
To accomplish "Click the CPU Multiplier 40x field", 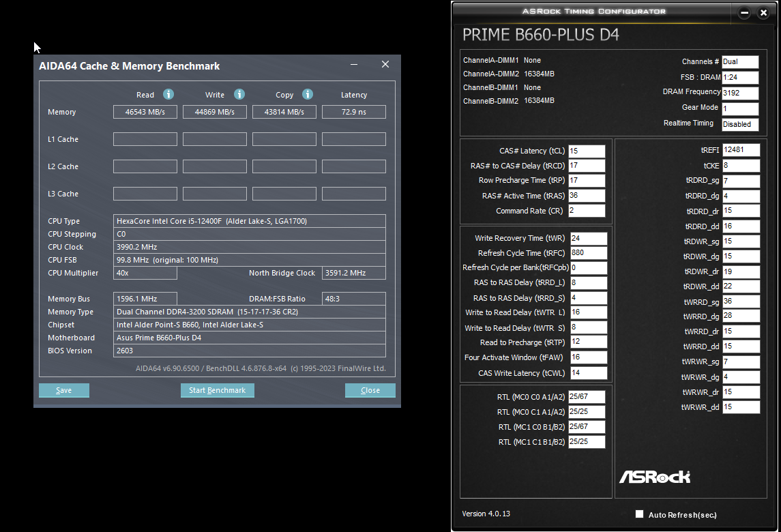I will [x=145, y=273].
